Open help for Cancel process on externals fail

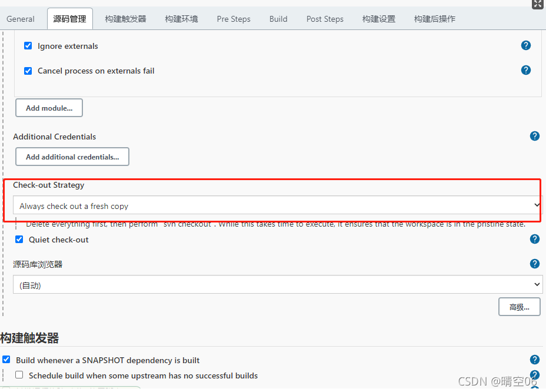tap(526, 70)
